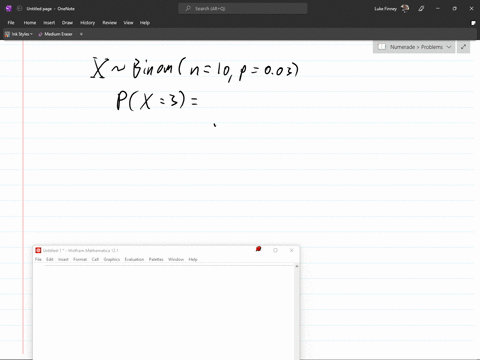Click the Mathematica window title text
The image size is (480, 360).
coord(81,250)
